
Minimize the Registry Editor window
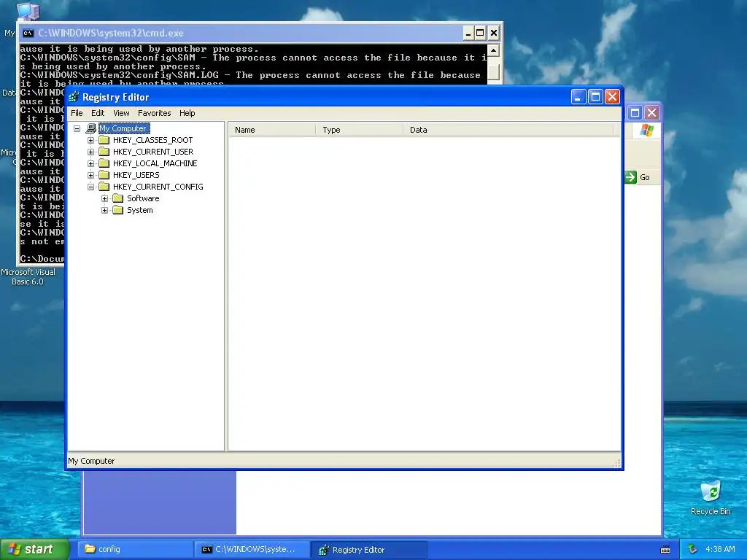pyautogui.click(x=578, y=97)
